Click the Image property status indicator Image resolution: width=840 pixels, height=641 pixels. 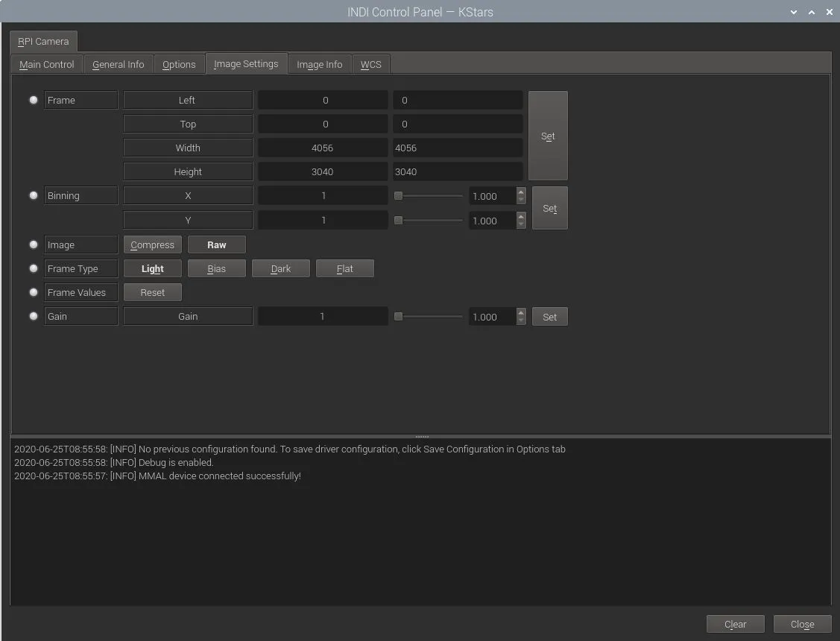point(34,244)
